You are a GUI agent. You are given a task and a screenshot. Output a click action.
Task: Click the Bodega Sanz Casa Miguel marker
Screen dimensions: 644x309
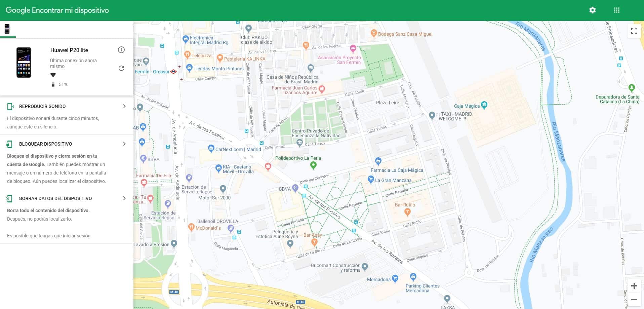374,33
